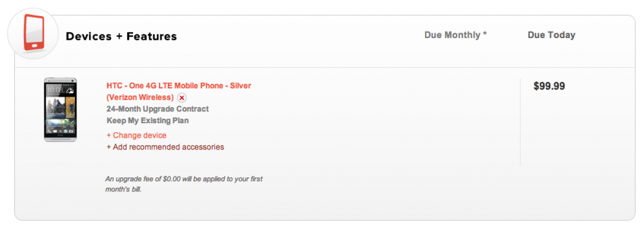Click the plus sign before Add recommended accessories
Viewport: 644px width, 231px height.
(x=109, y=147)
